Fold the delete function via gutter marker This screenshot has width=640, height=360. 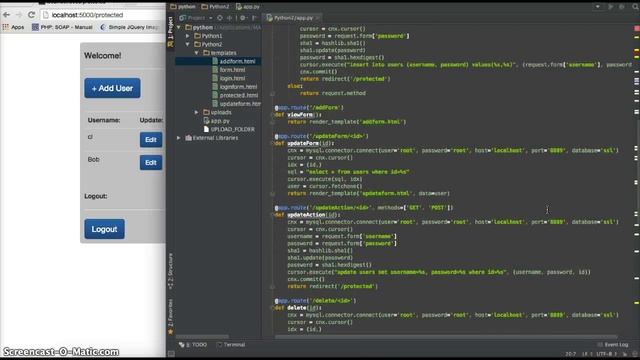272,308
